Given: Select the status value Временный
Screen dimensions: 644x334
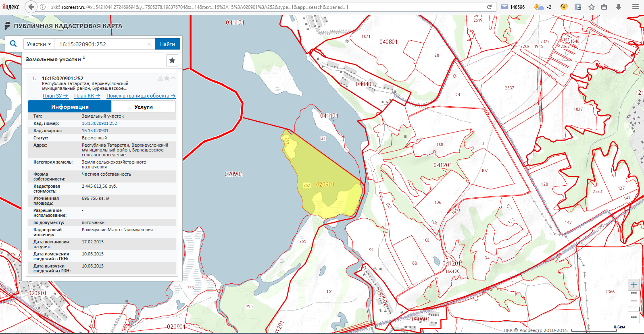Looking at the screenshot, I should coord(94,138).
